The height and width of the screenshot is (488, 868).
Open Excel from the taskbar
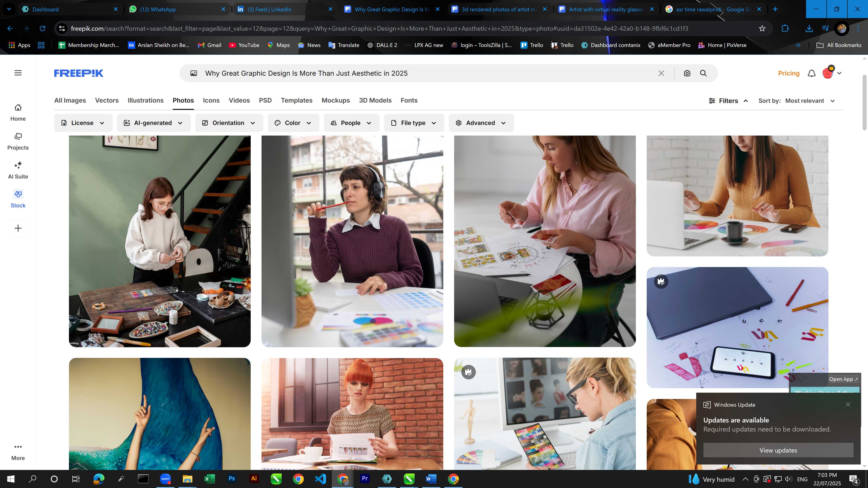[x=210, y=479]
